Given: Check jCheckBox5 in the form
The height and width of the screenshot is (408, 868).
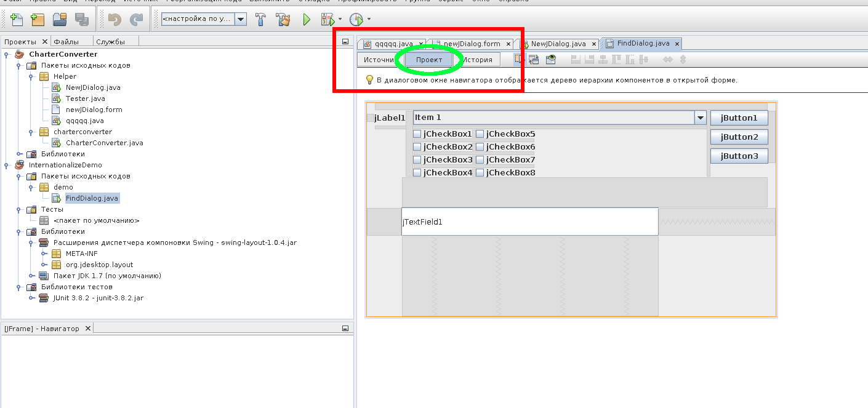Looking at the screenshot, I should pos(480,134).
